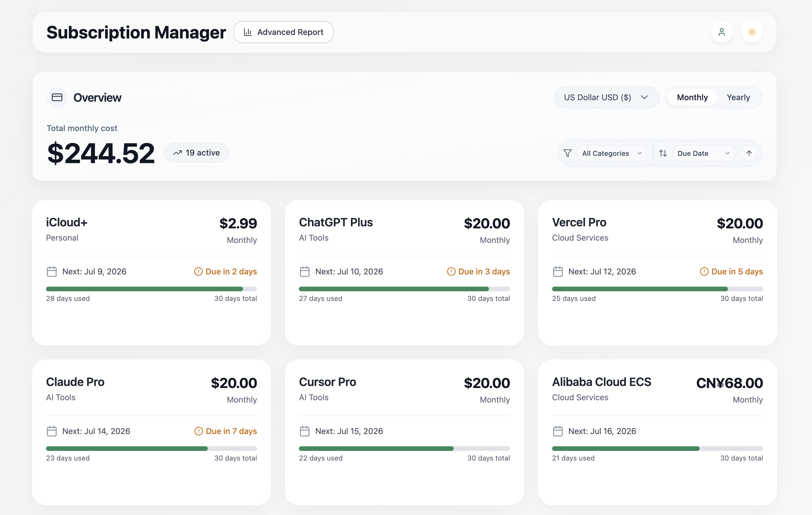Click 'Next: Jul 15, 2026' date
Viewport: 812px width, 515px height.
(x=349, y=431)
